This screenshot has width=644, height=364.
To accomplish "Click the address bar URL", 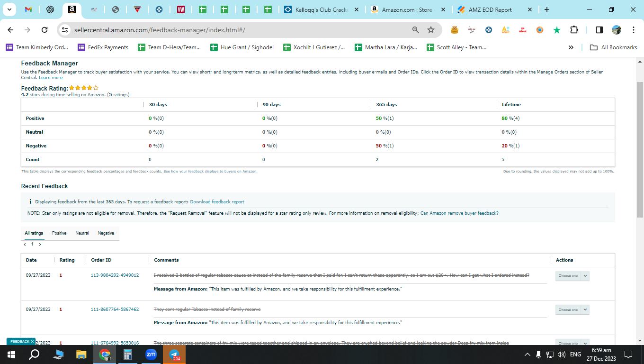I will tap(160, 30).
